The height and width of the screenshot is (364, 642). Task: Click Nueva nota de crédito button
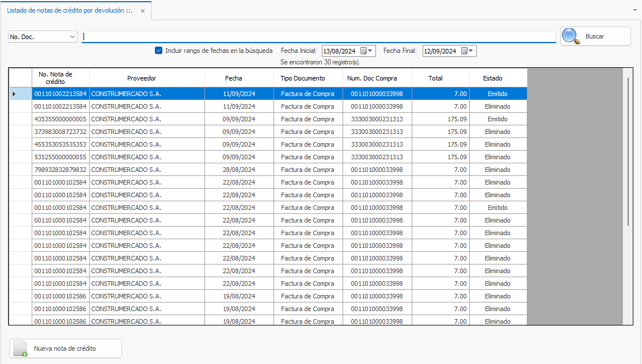coord(65,348)
